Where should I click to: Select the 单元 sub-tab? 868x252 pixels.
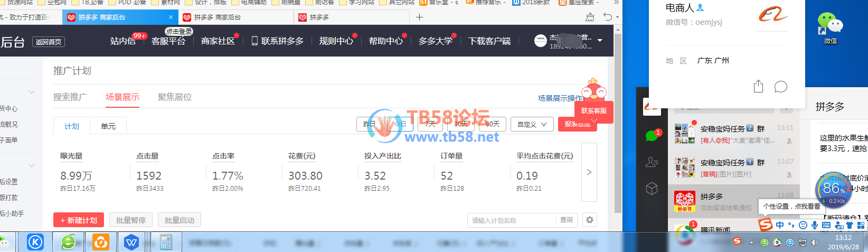tap(108, 126)
